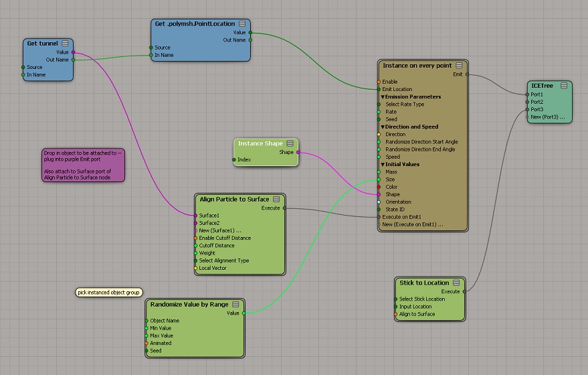Click New (Port3) ... on ICETree node
The height and width of the screenshot is (375, 588).
[x=527, y=117]
